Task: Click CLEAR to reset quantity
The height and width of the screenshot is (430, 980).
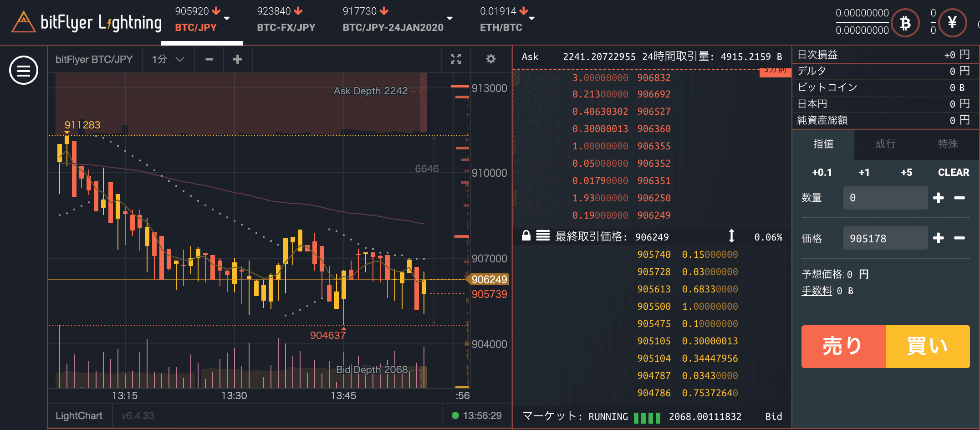Action: click(x=954, y=172)
